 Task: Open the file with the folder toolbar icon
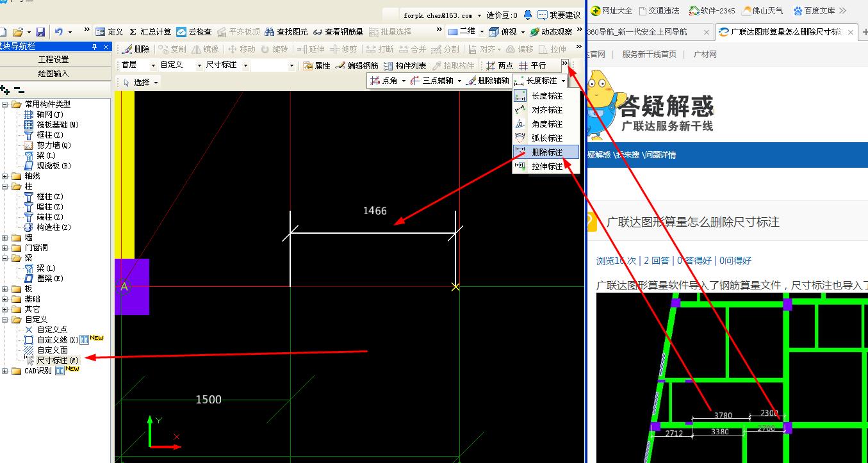tap(17, 31)
